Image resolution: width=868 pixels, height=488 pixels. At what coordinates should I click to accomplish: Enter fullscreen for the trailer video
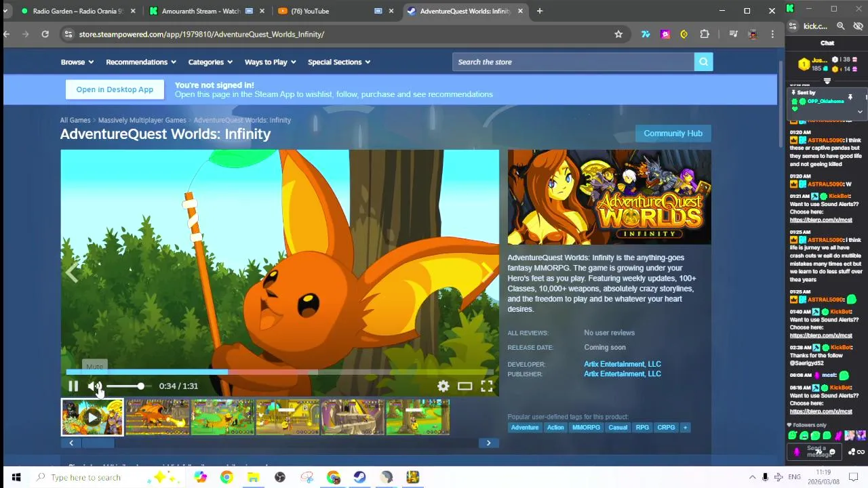point(487,386)
